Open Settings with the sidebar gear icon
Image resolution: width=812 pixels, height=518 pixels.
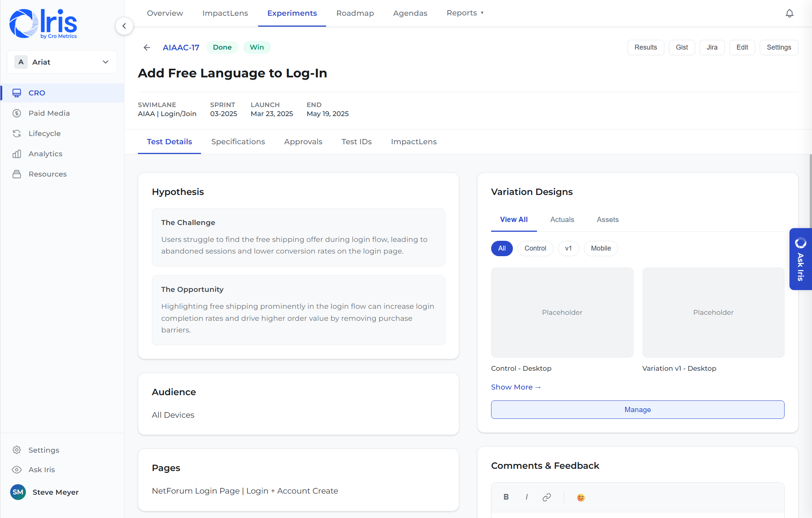point(17,450)
